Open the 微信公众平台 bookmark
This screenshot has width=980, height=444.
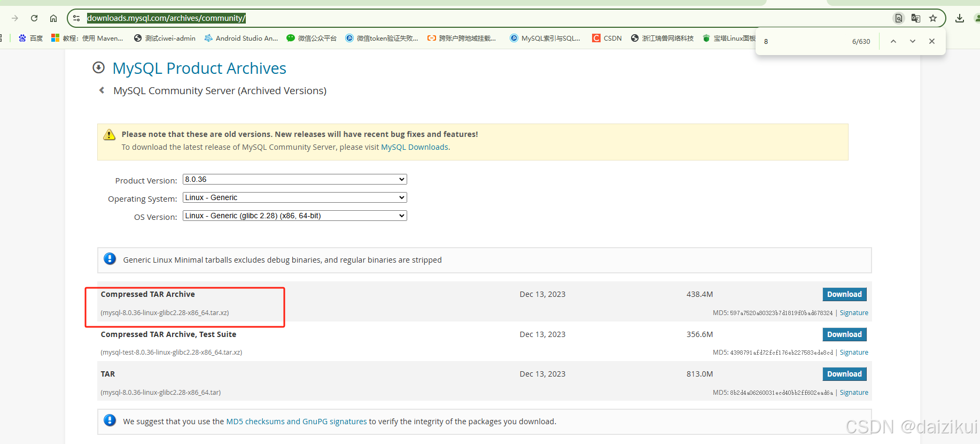click(312, 38)
